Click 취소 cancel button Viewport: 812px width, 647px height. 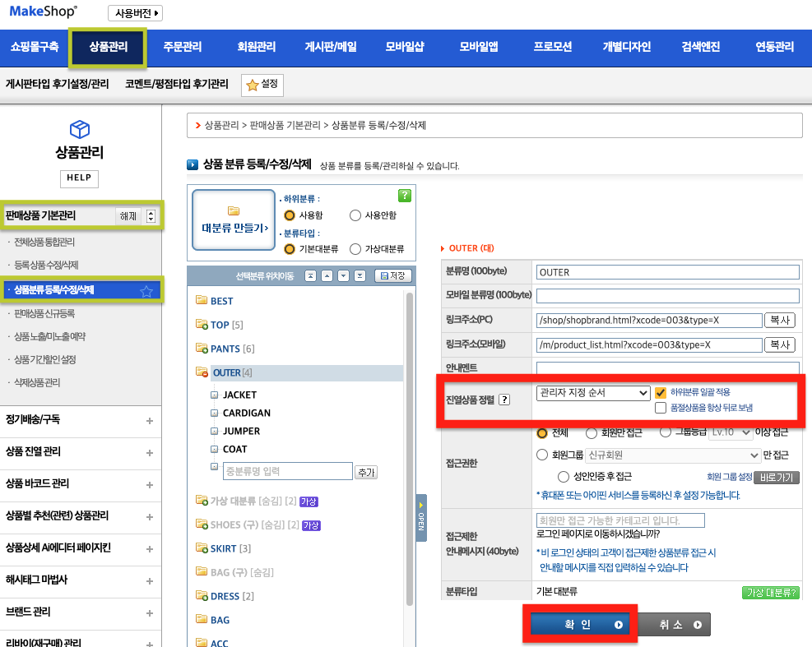pyautogui.click(x=674, y=625)
